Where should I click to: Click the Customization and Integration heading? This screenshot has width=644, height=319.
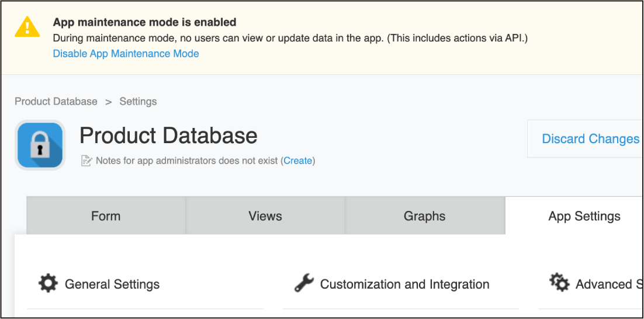coord(404,285)
